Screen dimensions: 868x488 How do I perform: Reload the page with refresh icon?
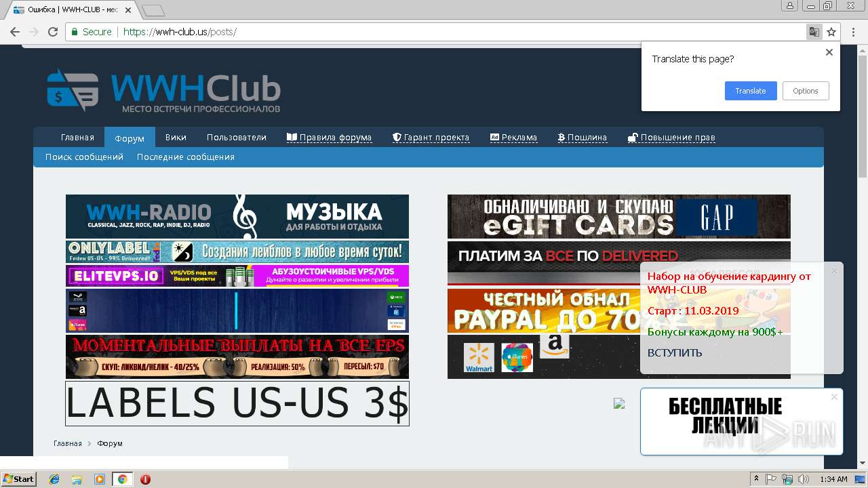pos(52,32)
